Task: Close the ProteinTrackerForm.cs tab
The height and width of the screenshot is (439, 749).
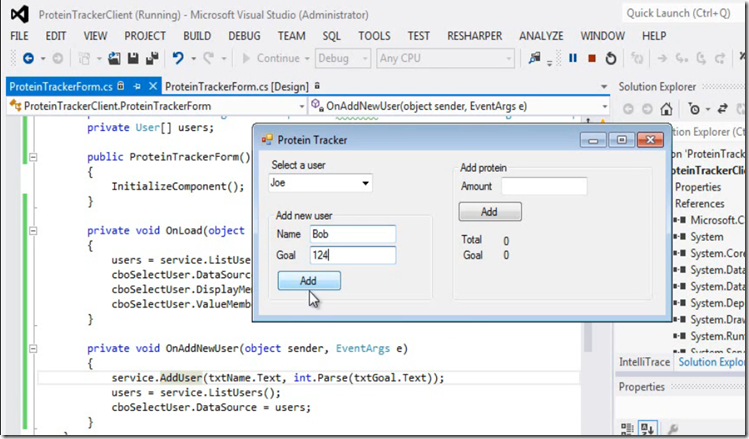Action: click(x=153, y=86)
